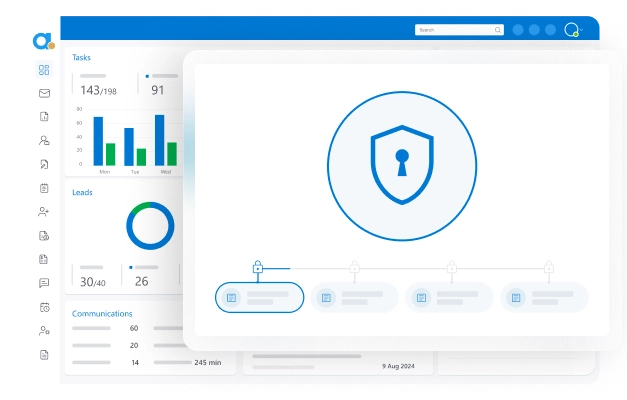Click the '26' leads value
This screenshot has width=627, height=400.
click(x=142, y=282)
